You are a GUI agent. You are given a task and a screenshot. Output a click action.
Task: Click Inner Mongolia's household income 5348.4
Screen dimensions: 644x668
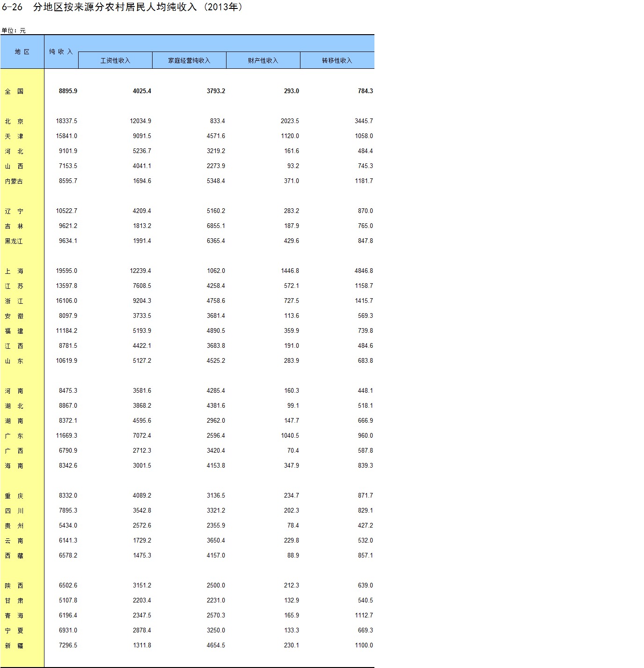tap(216, 181)
